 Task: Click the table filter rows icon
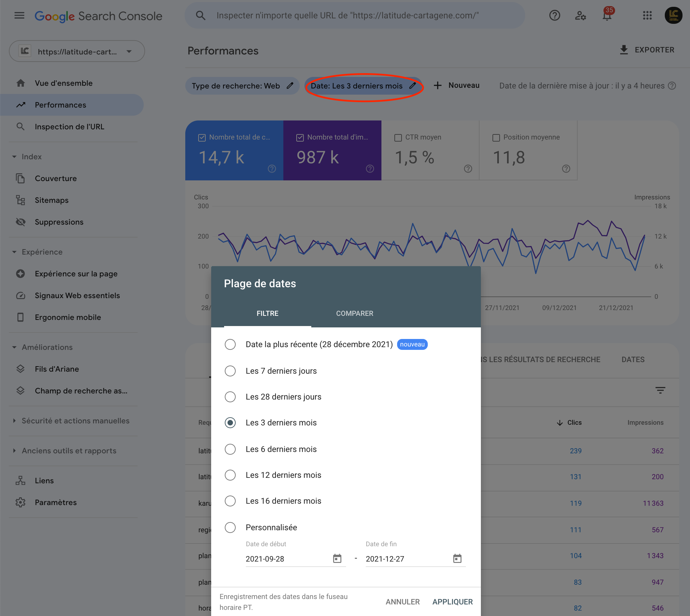click(660, 390)
